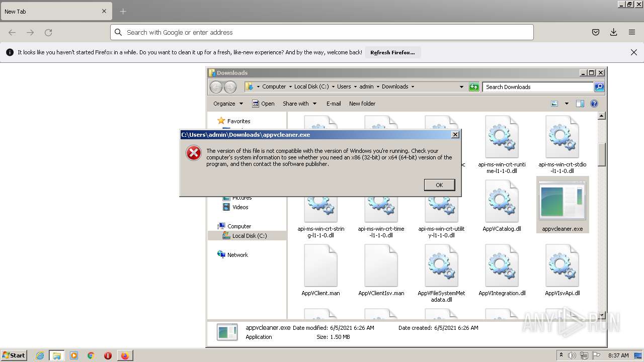
Task: Select AppVFileSystemMetadata.dll file
Action: pyautogui.click(x=441, y=274)
